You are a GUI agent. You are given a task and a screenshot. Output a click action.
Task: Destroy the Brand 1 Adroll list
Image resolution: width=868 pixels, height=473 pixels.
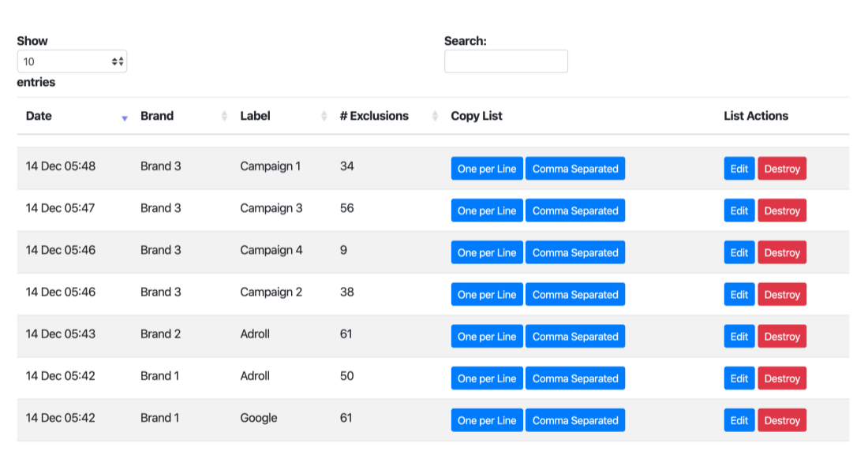782,378
